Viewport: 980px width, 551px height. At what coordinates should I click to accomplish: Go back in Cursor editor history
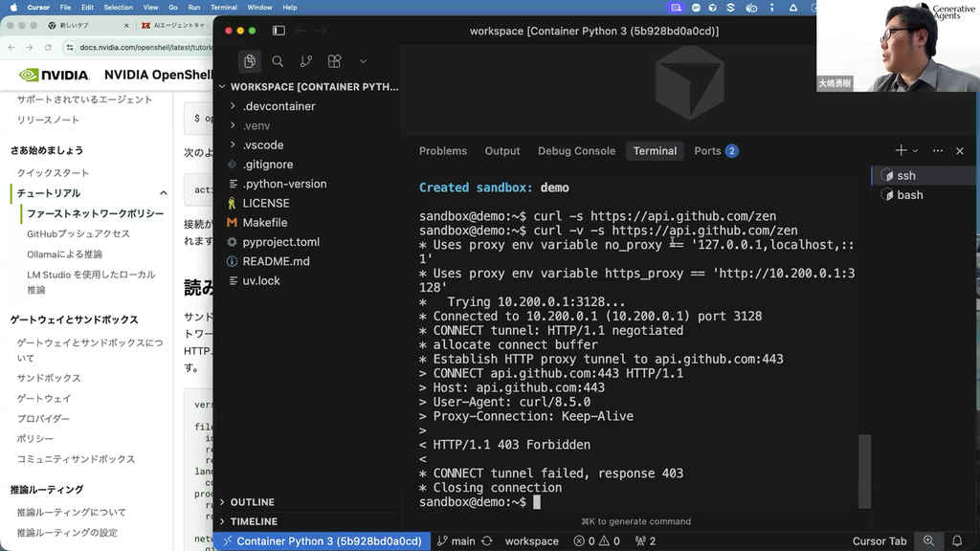tap(300, 31)
